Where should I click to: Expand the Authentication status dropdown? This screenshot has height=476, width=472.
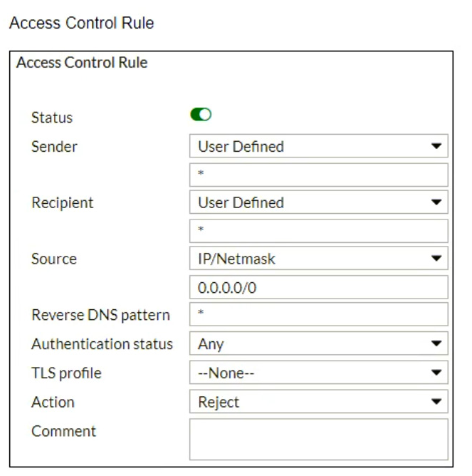click(x=318, y=344)
